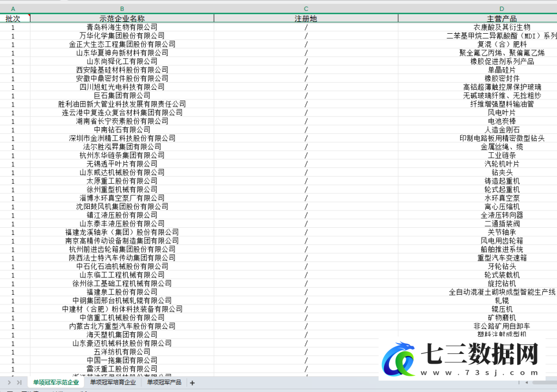
Task: Click cell 无锡透平叶片有限公司
Action: pyautogui.click(x=122, y=164)
